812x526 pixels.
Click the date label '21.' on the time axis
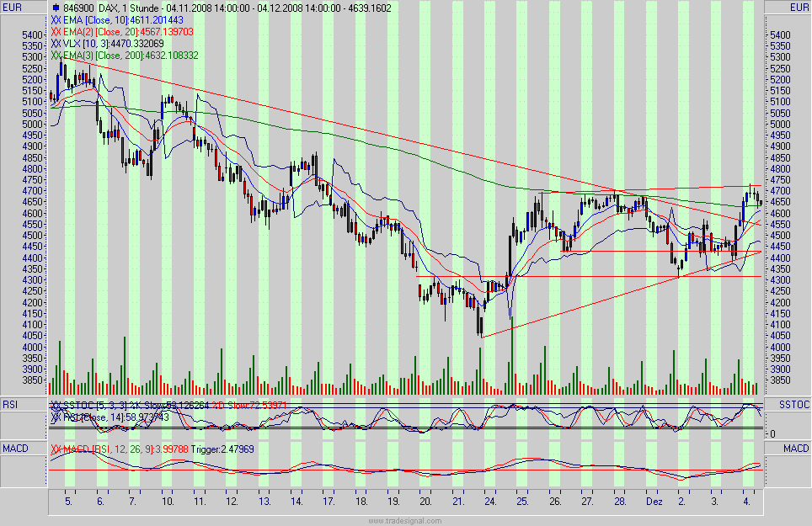(457, 502)
